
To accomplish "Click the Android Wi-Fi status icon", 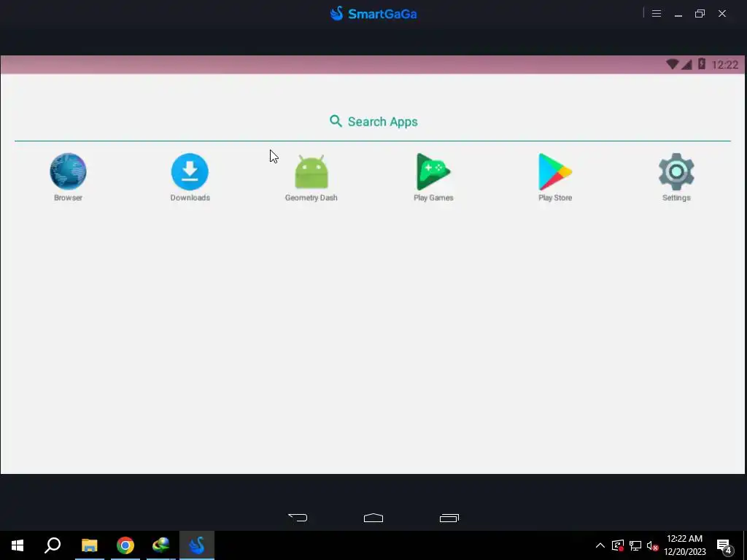I will [672, 64].
